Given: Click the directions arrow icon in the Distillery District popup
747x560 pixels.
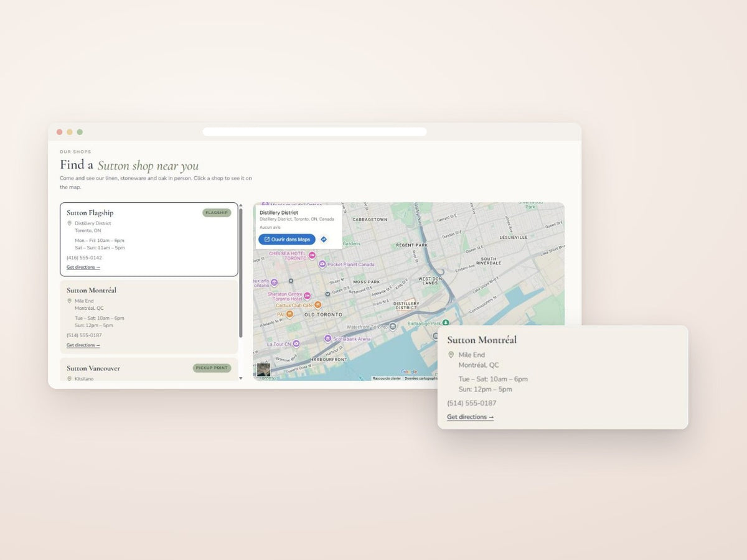Looking at the screenshot, I should tap(324, 240).
